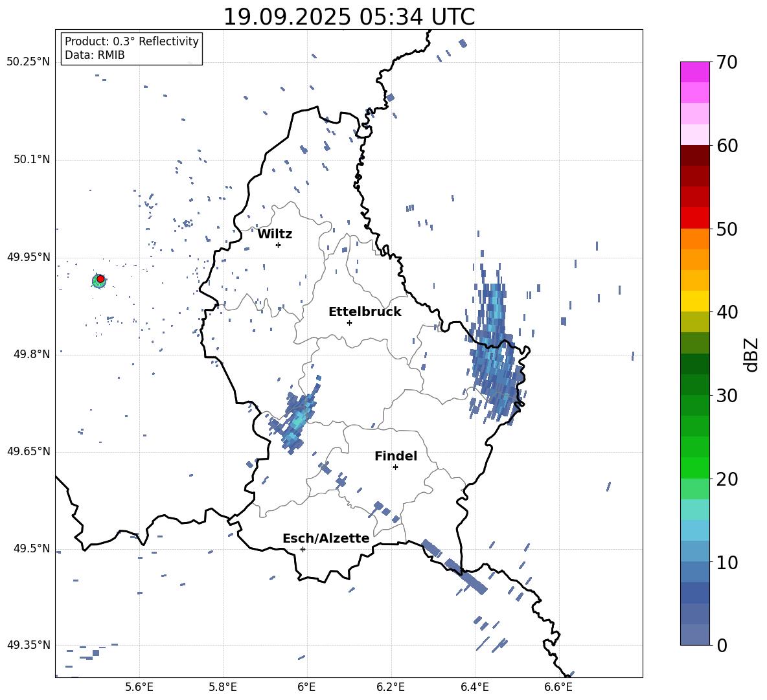Click the Findel city label
This screenshot has width=767, height=700.
pos(396,456)
